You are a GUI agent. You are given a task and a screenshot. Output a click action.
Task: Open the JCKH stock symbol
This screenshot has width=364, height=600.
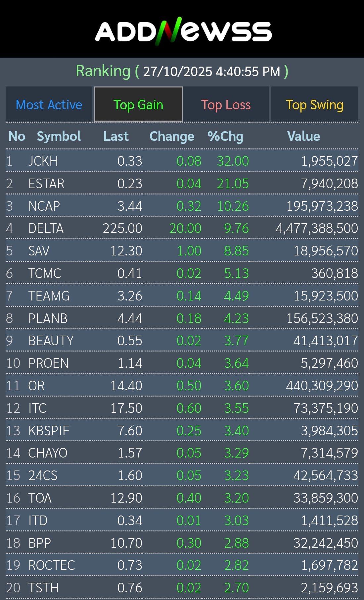[43, 161]
